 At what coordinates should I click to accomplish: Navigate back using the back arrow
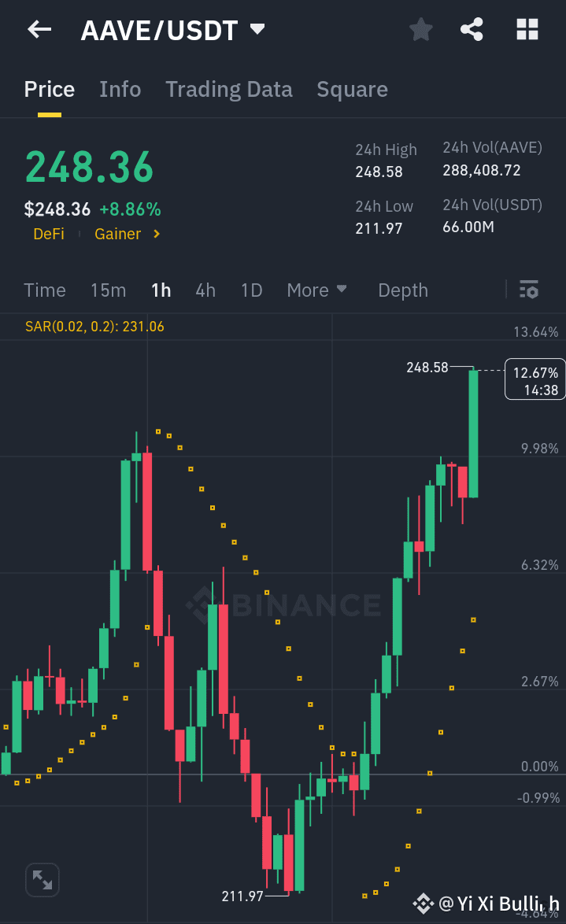point(37,29)
